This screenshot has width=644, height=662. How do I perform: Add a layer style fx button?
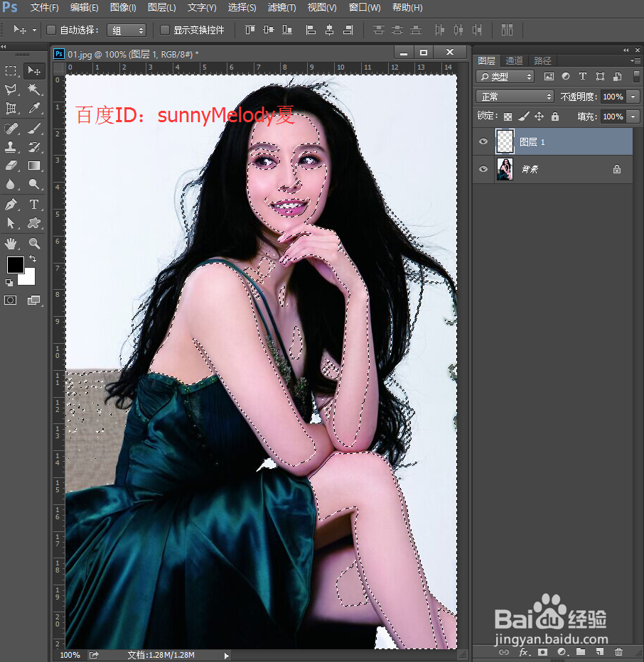(x=524, y=652)
